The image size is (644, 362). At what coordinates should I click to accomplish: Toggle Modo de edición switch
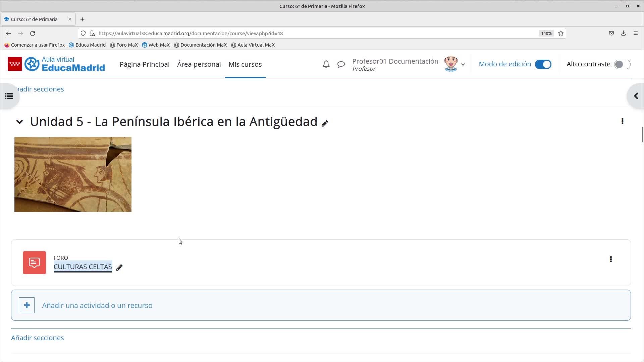tap(543, 64)
